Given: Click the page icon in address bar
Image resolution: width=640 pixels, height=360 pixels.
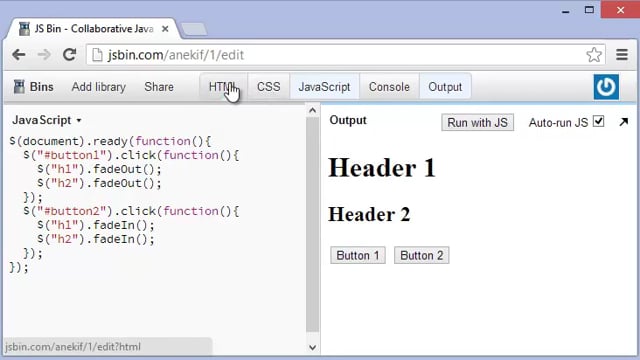Looking at the screenshot, I should [x=97, y=55].
